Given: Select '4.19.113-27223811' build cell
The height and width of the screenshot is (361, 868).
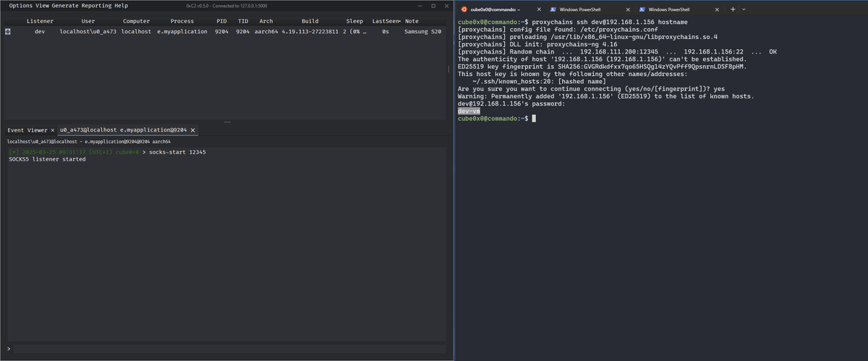Looking at the screenshot, I should pyautogui.click(x=310, y=32).
